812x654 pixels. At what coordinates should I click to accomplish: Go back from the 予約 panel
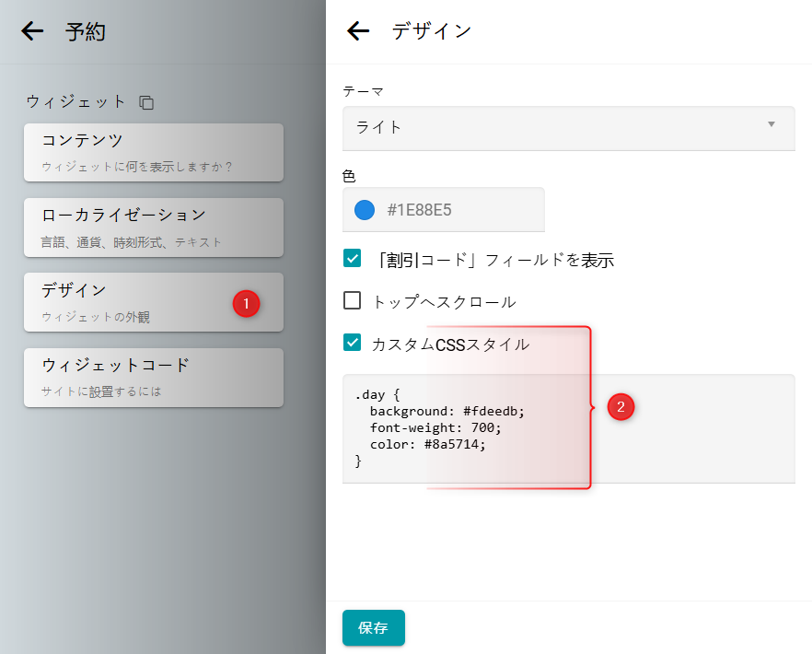32,31
